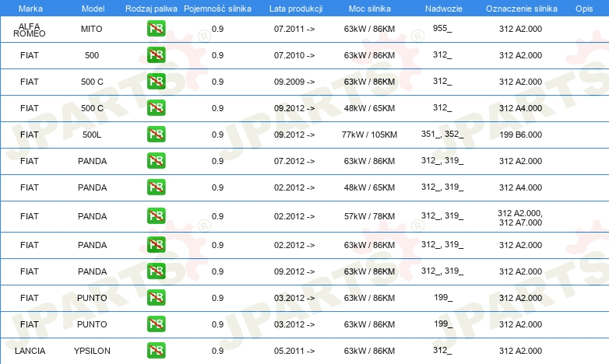Select the ALFA ROMEO brand cell

tap(30, 30)
